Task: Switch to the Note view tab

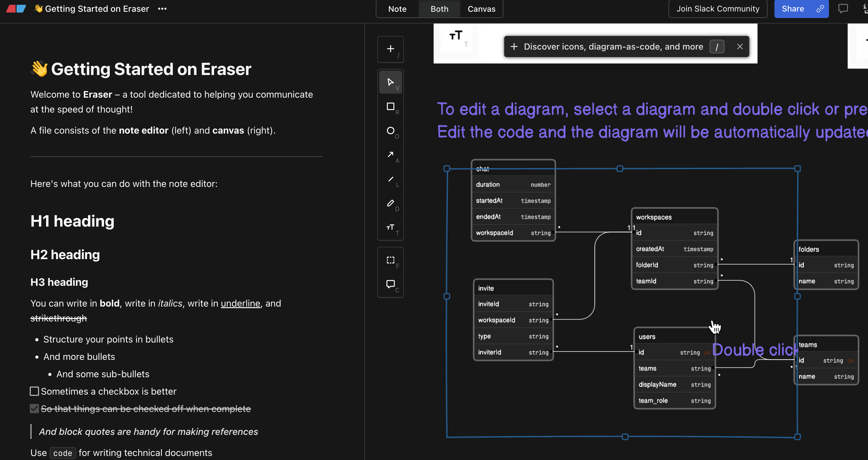Action: coord(397,9)
